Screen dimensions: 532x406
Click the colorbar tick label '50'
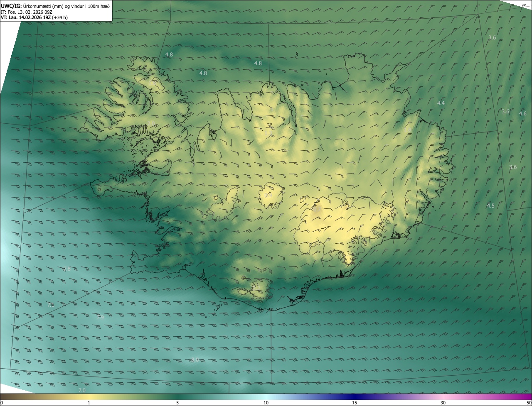[x=529, y=403]
